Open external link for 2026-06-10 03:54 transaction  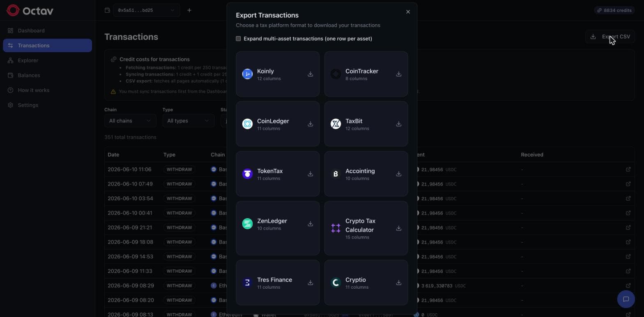(x=628, y=198)
